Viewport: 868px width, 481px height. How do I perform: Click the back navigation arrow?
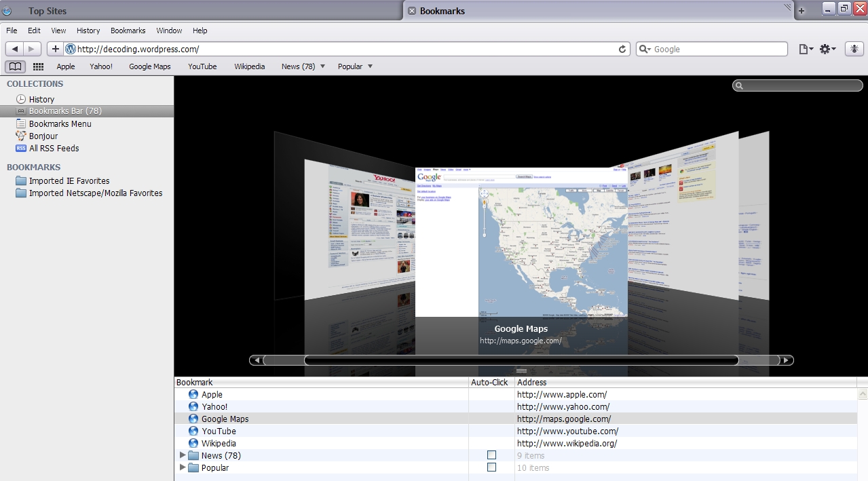click(x=14, y=49)
